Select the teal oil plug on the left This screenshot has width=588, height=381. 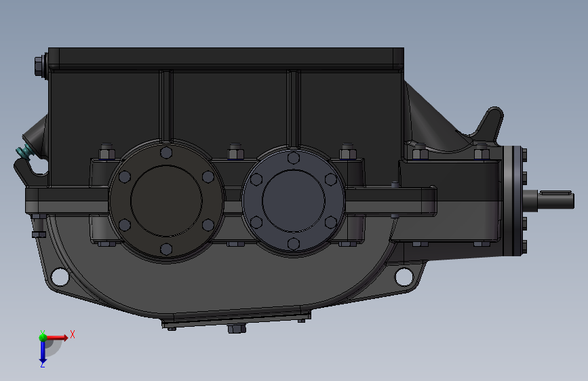tap(24, 151)
